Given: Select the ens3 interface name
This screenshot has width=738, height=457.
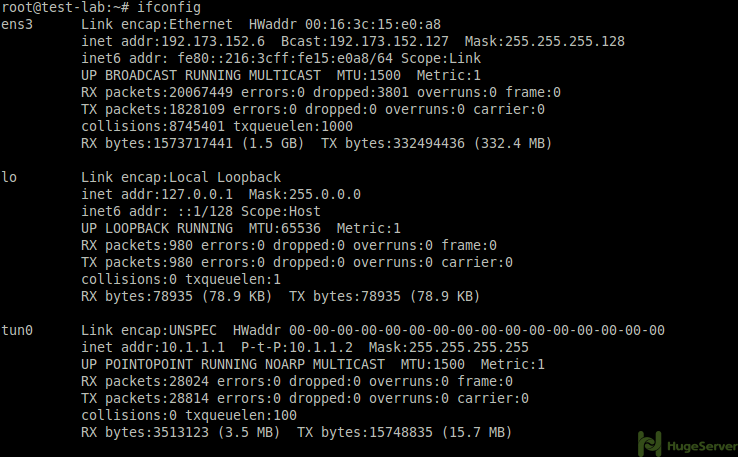Looking at the screenshot, I should tap(17, 24).
